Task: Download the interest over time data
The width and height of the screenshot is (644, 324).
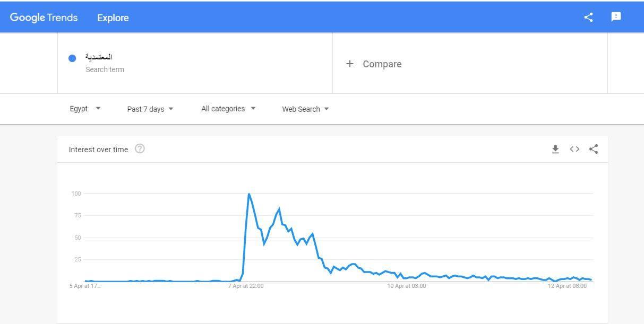Action: tap(555, 150)
